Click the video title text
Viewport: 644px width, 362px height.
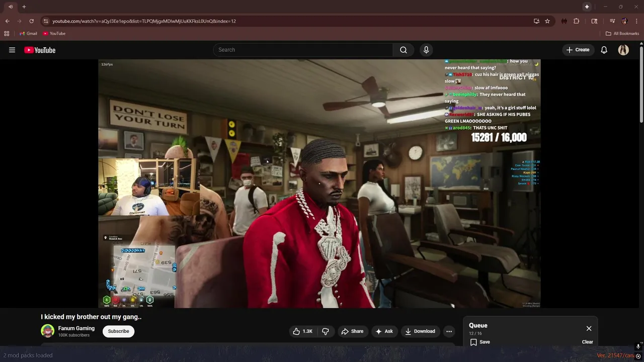click(x=91, y=317)
